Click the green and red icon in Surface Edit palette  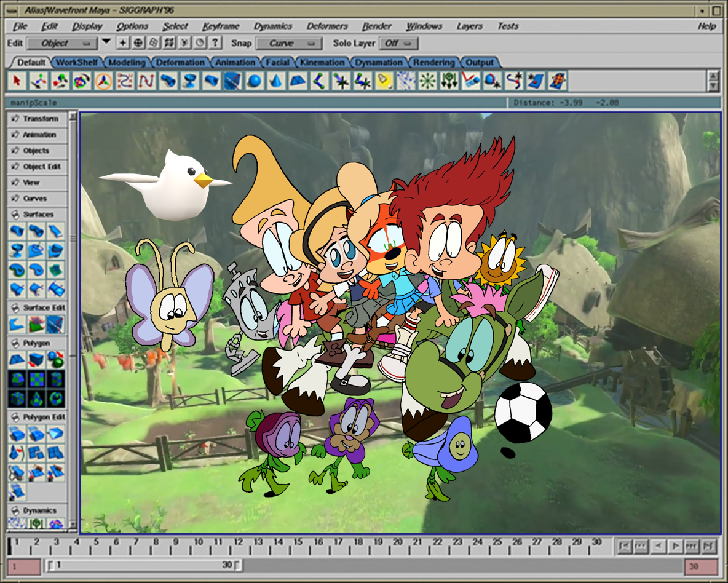pos(36,324)
